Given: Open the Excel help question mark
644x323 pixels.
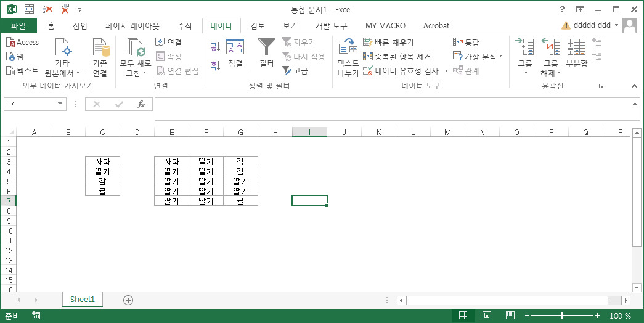Looking at the screenshot, I should pyautogui.click(x=562, y=9).
